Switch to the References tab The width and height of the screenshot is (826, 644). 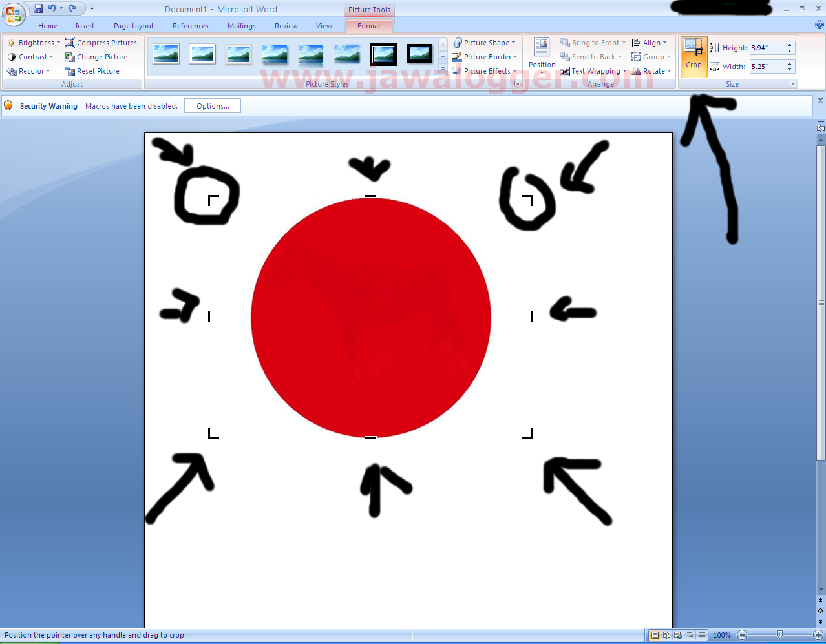191,26
